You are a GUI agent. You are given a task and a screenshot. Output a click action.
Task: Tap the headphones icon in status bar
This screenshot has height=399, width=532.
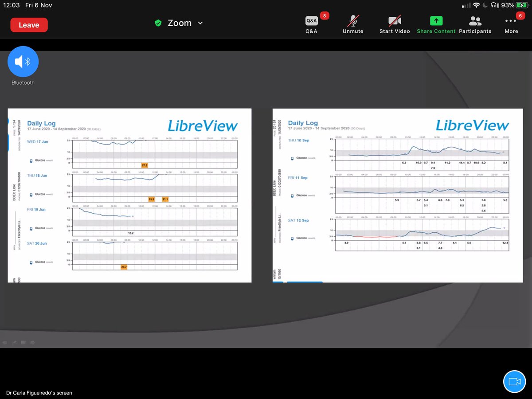tap(494, 5)
